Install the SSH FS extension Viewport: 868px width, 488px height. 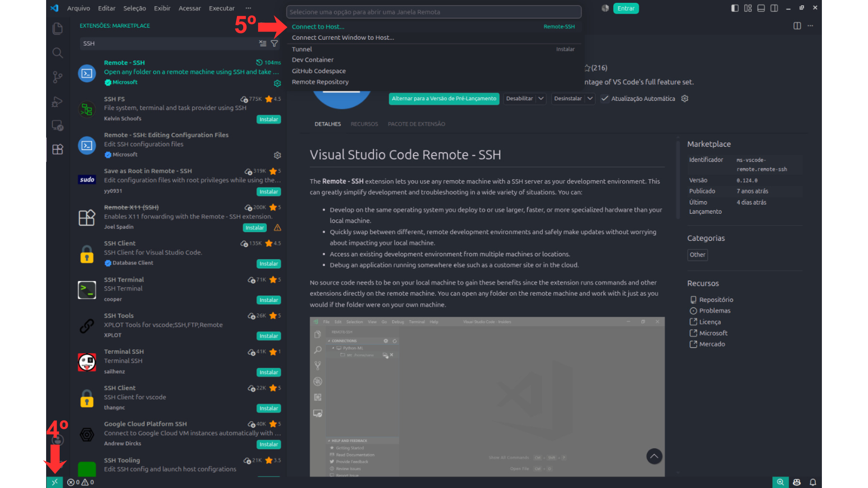click(269, 119)
